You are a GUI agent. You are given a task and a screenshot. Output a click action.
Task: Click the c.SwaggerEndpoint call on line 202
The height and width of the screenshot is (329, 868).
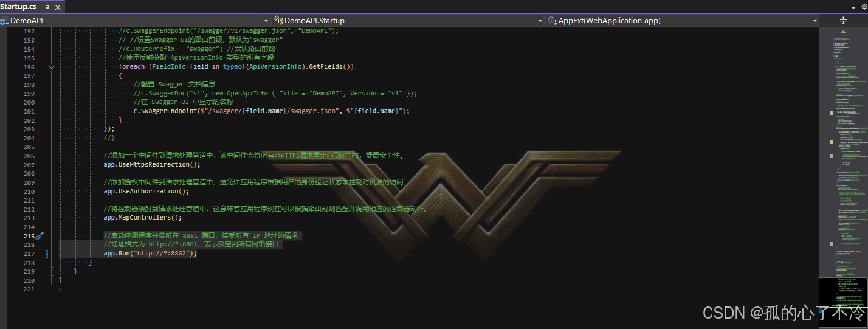click(272, 111)
